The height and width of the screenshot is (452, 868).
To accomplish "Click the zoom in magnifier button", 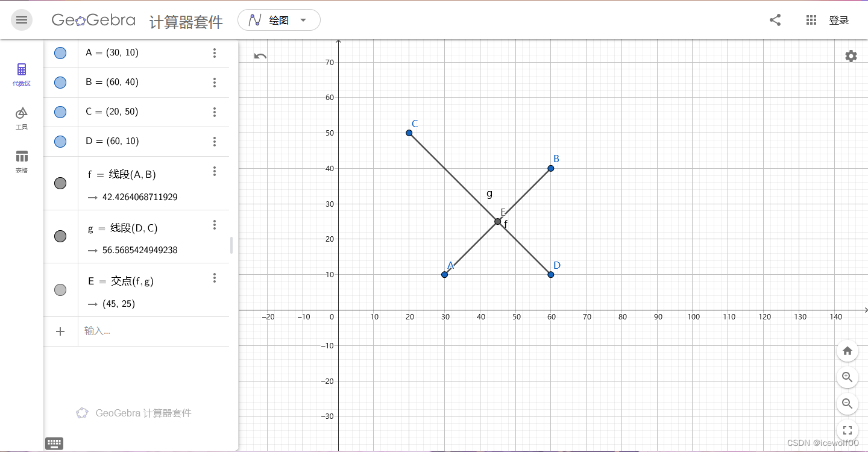I will (x=848, y=377).
